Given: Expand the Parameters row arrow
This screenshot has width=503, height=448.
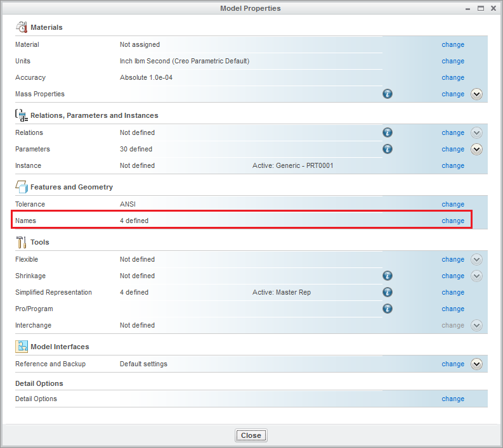Looking at the screenshot, I should click(477, 149).
